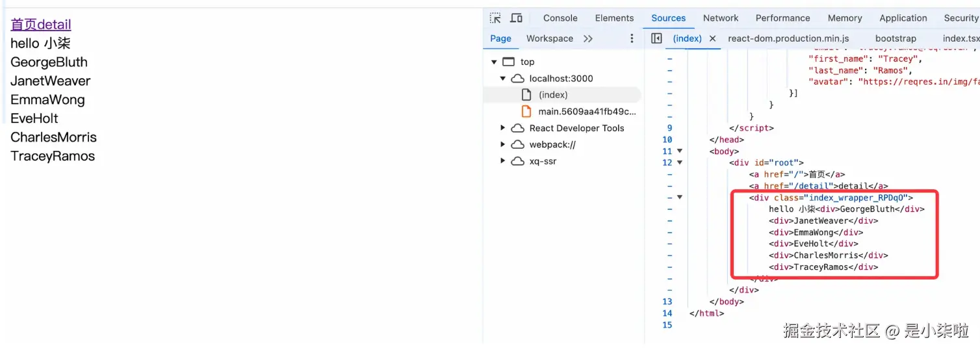Click the </head> closing tag code
The height and width of the screenshot is (351, 980).
[727, 140]
